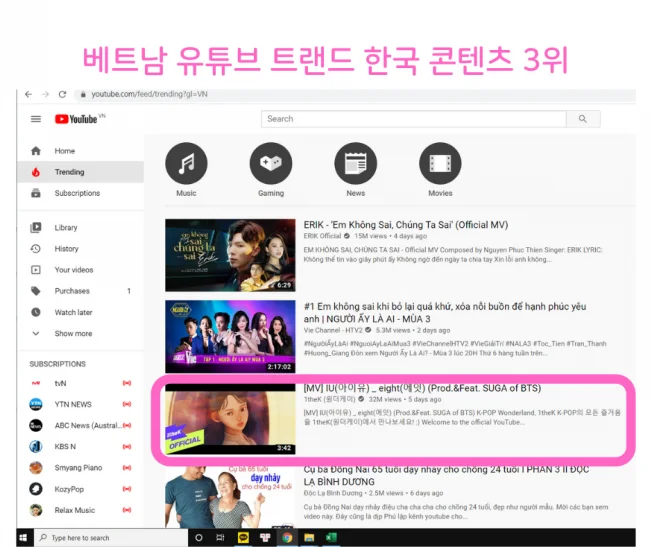Click the browser back arrow
The height and width of the screenshot is (547, 652).
tap(28, 94)
